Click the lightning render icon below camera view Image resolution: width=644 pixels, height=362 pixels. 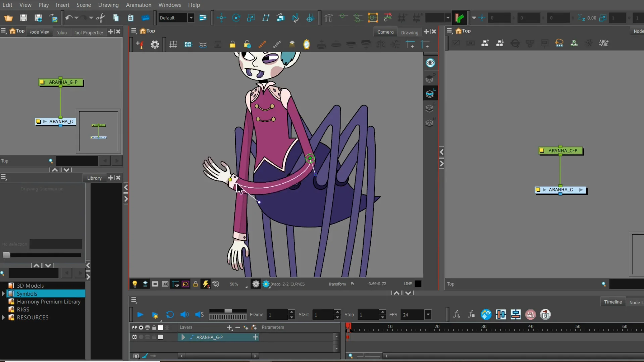(x=206, y=284)
